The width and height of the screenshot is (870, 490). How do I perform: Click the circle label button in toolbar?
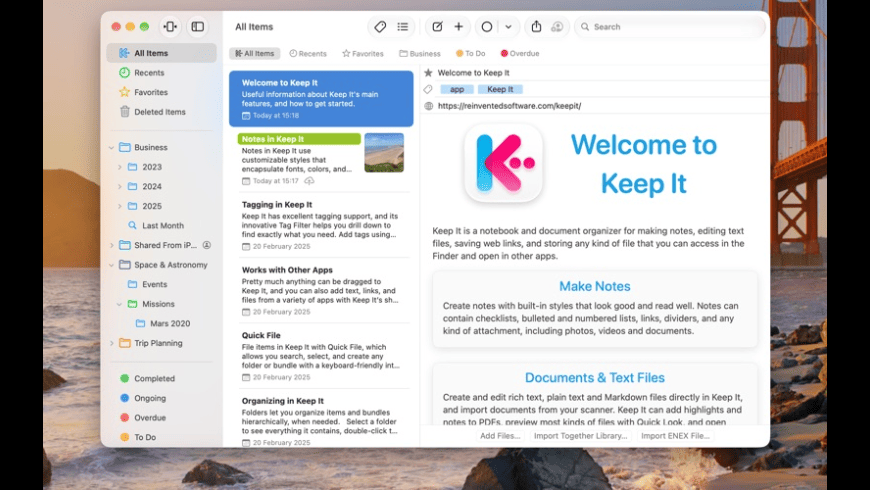tap(487, 27)
